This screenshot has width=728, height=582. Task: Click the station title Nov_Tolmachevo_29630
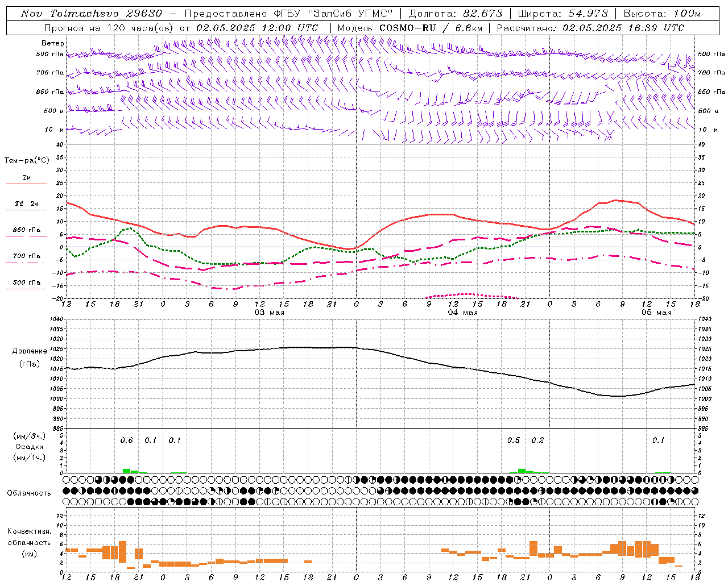[92, 14]
